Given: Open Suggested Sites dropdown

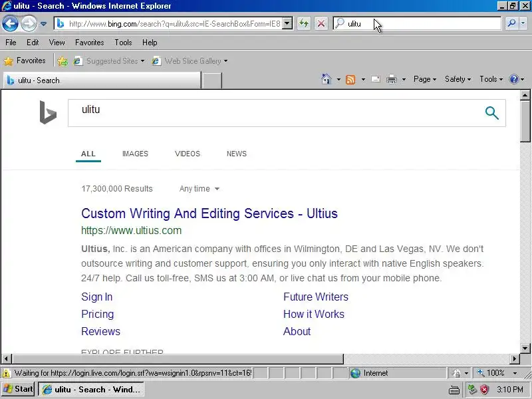Looking at the screenshot, I should pyautogui.click(x=109, y=61).
